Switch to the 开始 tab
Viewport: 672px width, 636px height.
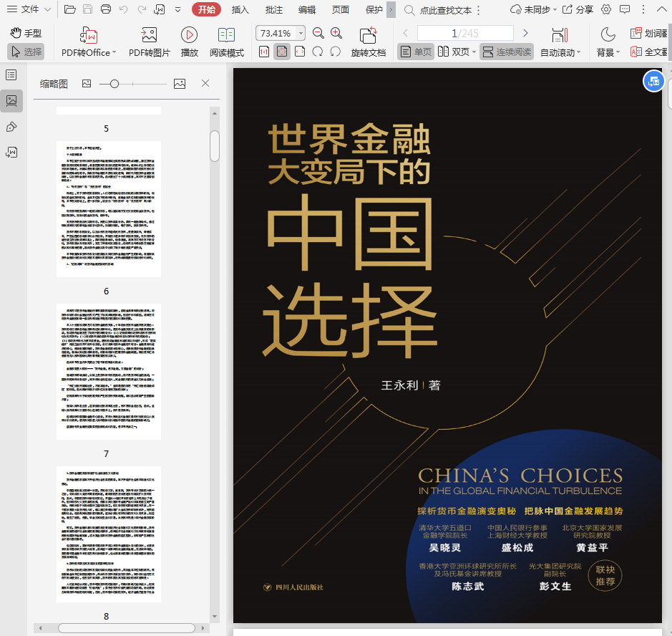[x=206, y=9]
